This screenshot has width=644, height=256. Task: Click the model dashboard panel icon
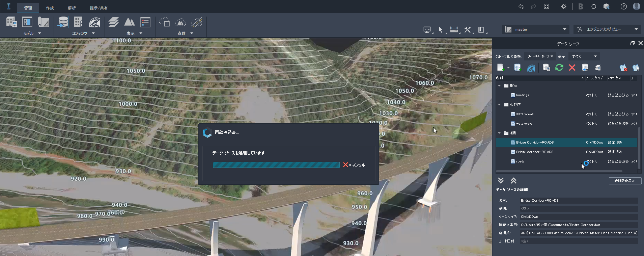point(27,22)
